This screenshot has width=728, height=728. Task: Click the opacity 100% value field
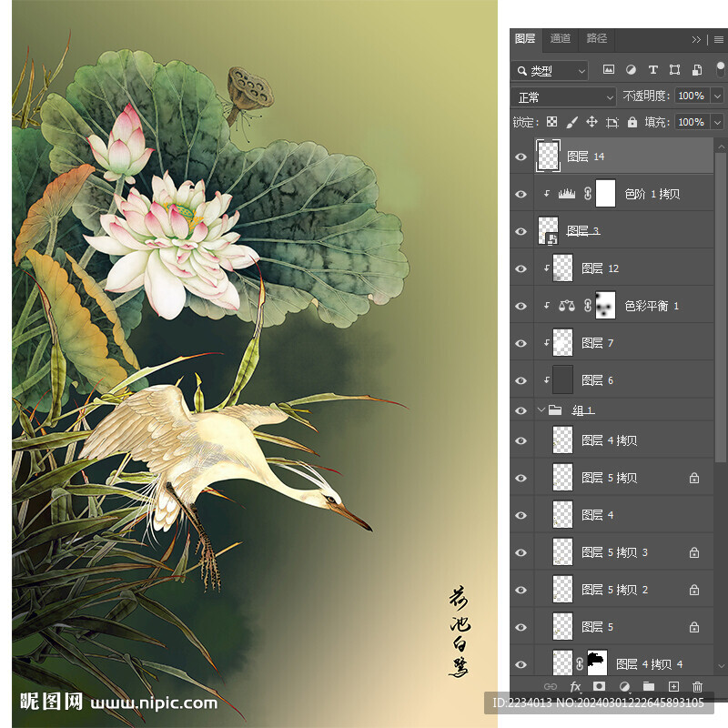[692, 96]
